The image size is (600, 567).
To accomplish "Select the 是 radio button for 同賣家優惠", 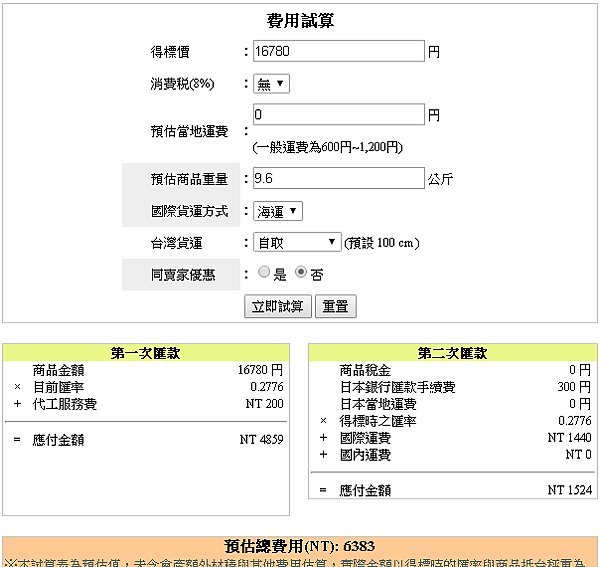I will [264, 272].
